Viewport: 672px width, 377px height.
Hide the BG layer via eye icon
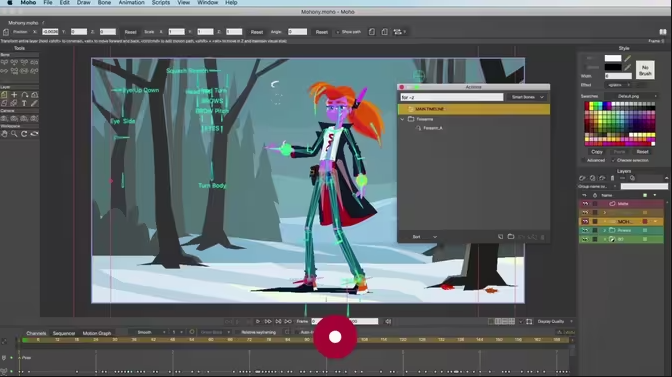coord(585,239)
